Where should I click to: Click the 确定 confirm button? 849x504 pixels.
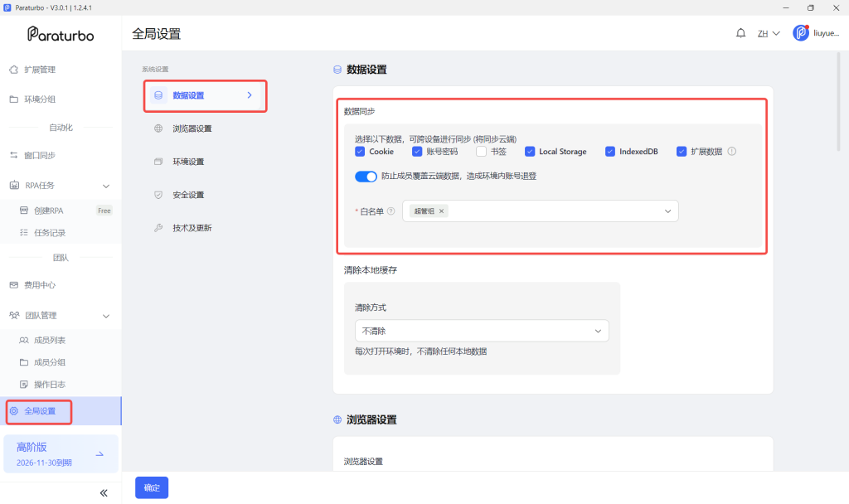coord(152,487)
